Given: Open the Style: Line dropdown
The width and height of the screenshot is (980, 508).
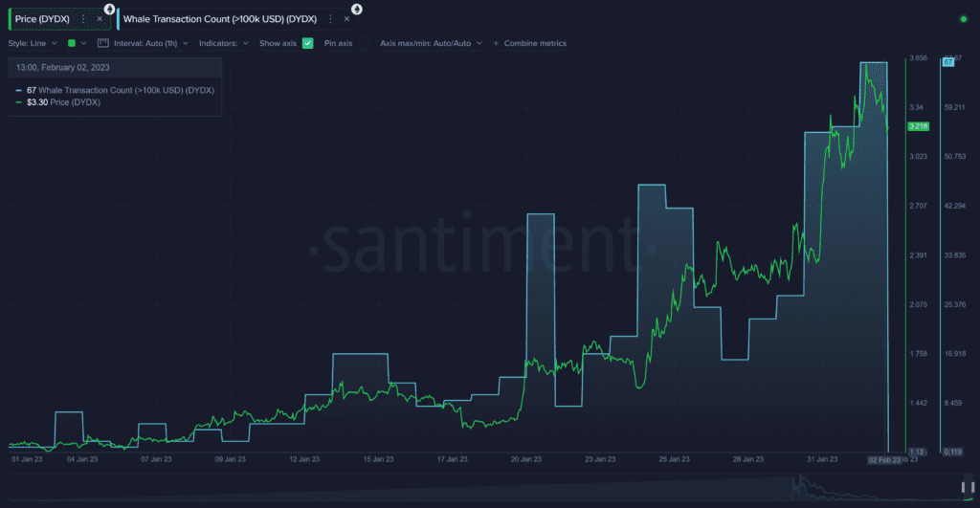Looking at the screenshot, I should pyautogui.click(x=33, y=43).
